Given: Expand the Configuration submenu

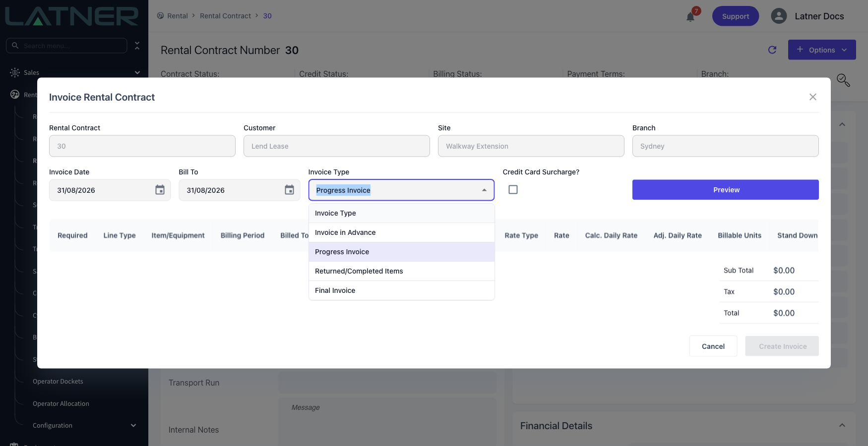Looking at the screenshot, I should pyautogui.click(x=133, y=425).
